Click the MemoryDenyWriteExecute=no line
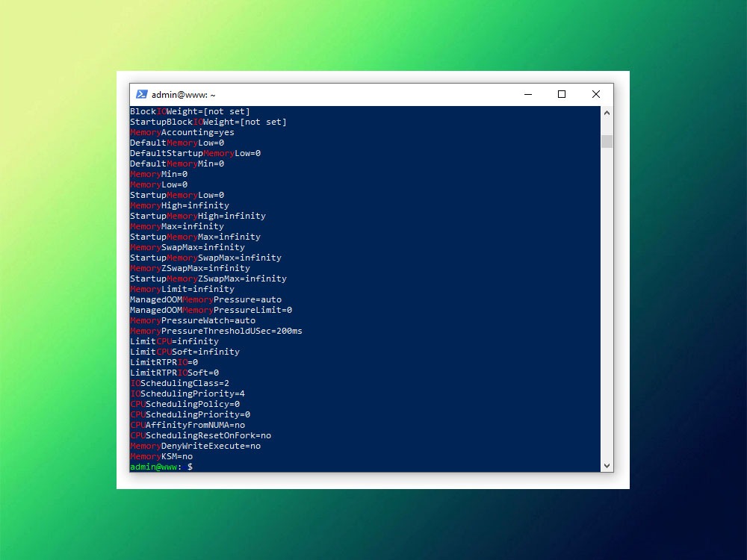This screenshot has height=560, width=747. pyautogui.click(x=195, y=446)
